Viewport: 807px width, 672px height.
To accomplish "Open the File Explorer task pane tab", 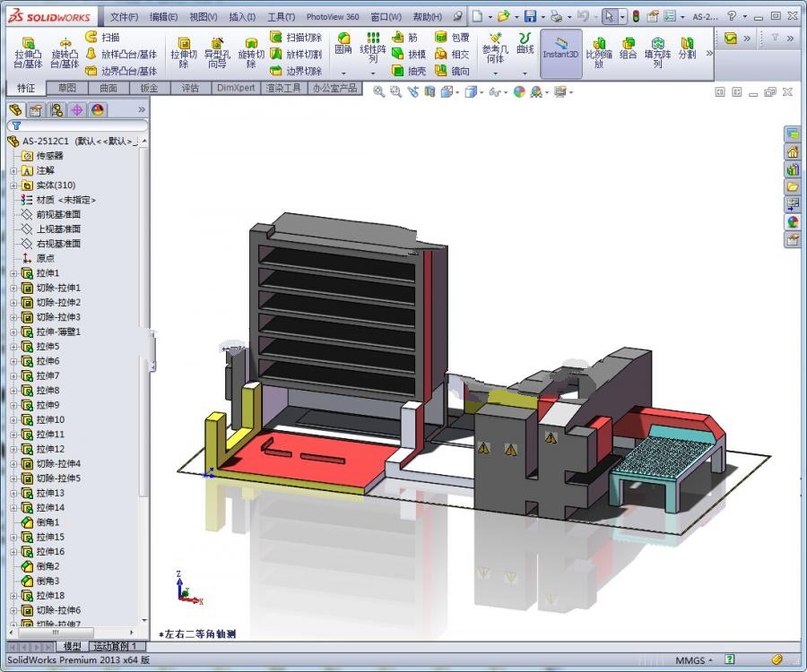I will tap(793, 186).
